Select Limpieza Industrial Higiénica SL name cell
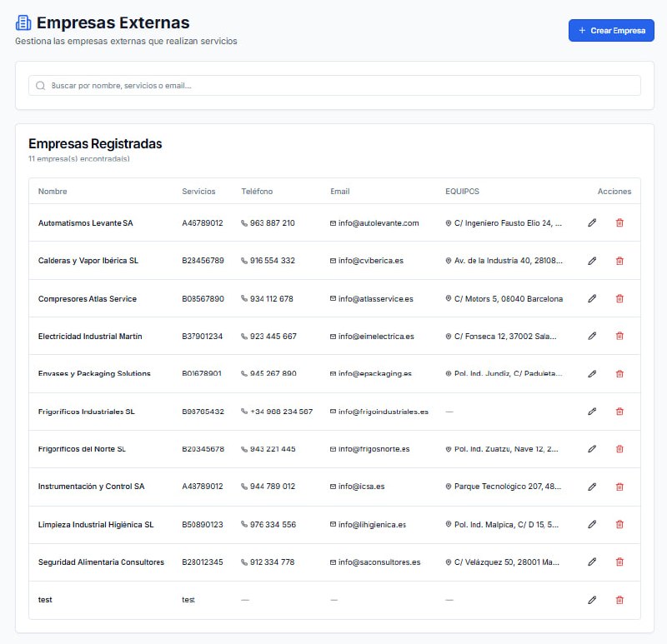 pos(96,524)
